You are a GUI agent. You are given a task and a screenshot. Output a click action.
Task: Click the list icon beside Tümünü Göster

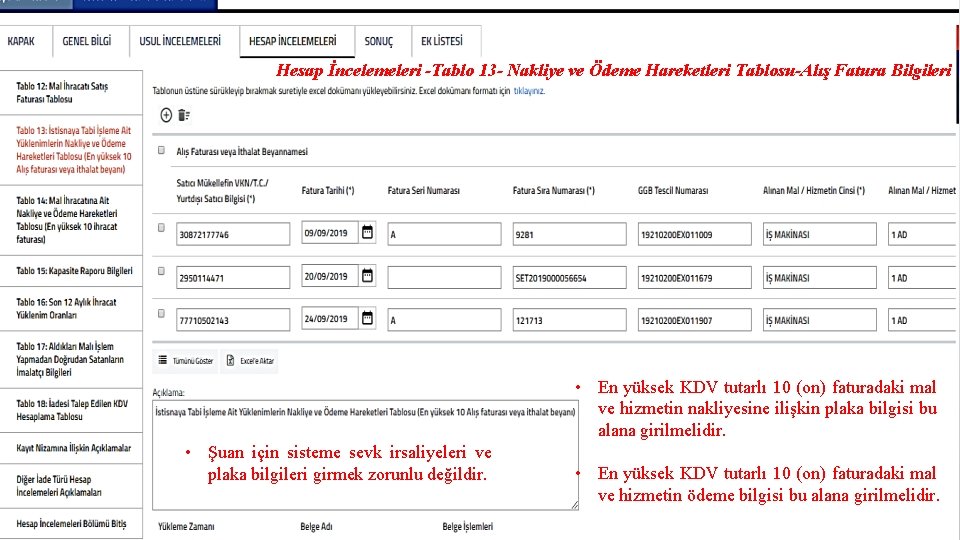click(162, 360)
